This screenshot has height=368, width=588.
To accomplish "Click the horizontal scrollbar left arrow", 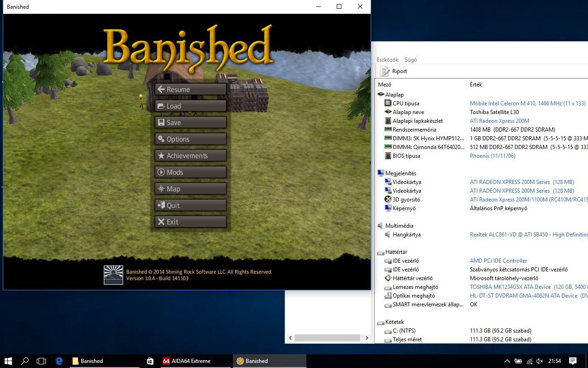I will click(290, 338).
